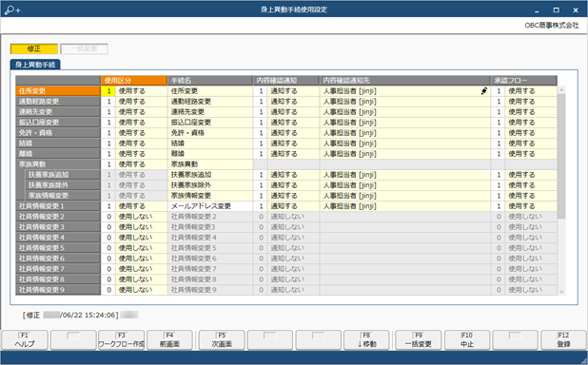Go to next screen with F5 次画面
This screenshot has height=365, width=588.
(x=222, y=340)
